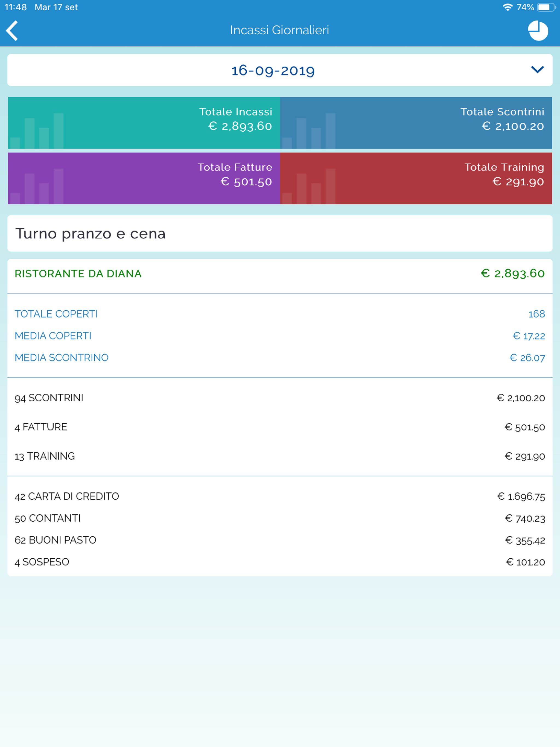
Task: Tap the 13 TRAINING row
Action: click(280, 456)
